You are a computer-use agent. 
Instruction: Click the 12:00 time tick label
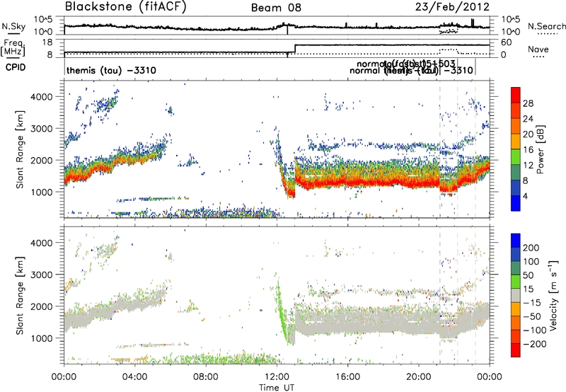pyautogui.click(x=277, y=377)
